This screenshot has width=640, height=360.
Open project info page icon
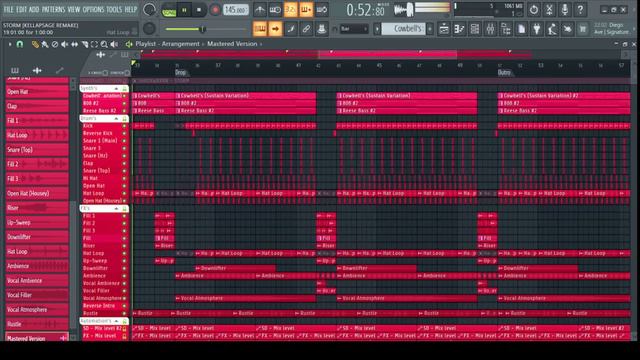click(x=521, y=29)
